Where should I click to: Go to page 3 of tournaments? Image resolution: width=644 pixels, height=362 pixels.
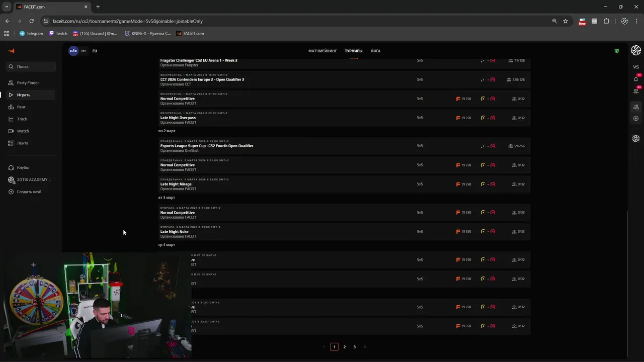click(x=354, y=347)
